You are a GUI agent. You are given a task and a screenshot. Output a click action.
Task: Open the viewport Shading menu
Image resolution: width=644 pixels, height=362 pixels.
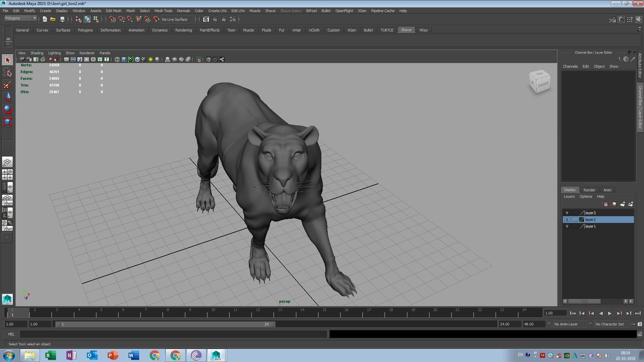pos(37,53)
